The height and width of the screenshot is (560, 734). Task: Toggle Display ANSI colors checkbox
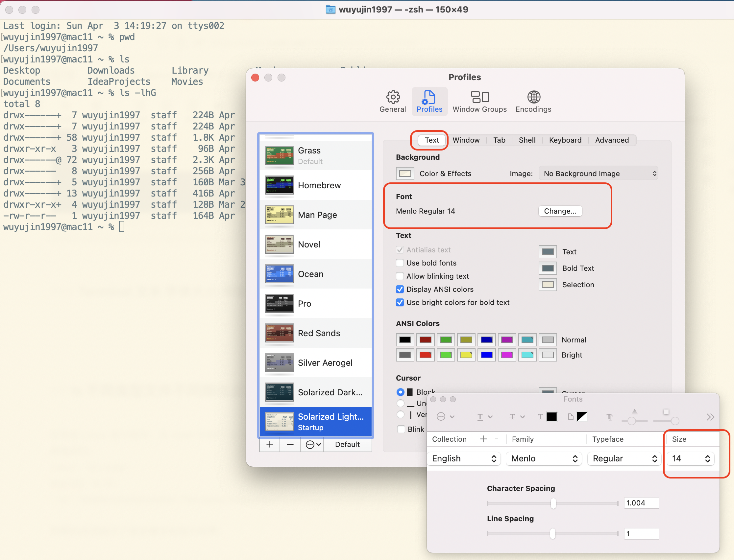[x=400, y=290]
